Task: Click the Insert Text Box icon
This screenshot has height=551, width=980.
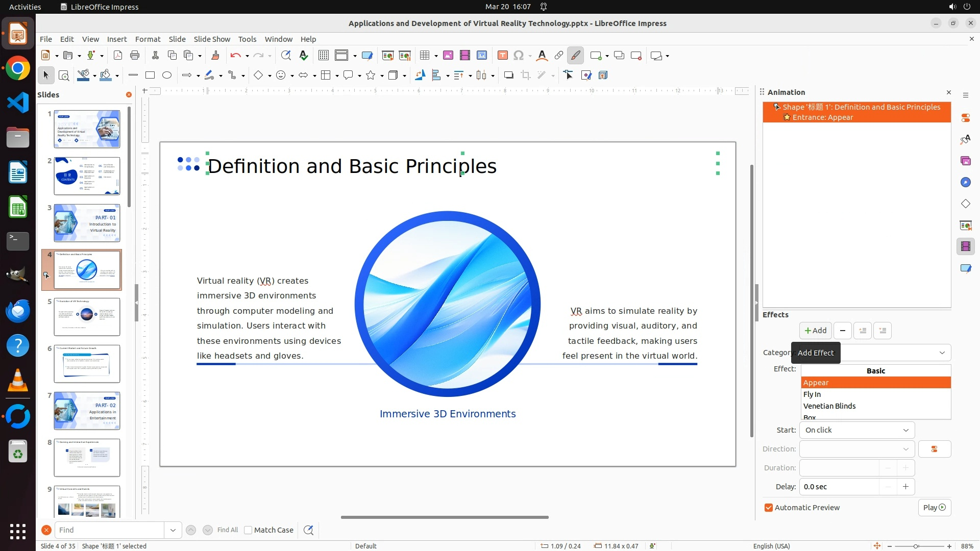Action: [x=502, y=56]
